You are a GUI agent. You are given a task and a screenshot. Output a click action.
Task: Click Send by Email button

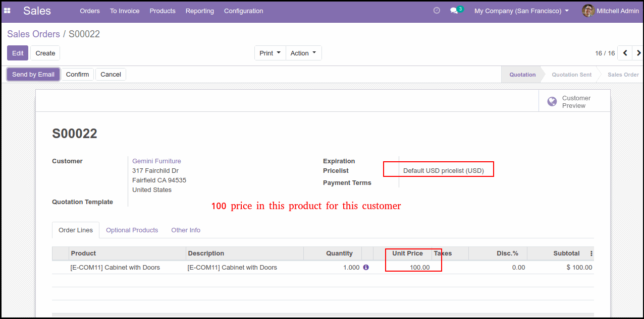click(x=33, y=74)
